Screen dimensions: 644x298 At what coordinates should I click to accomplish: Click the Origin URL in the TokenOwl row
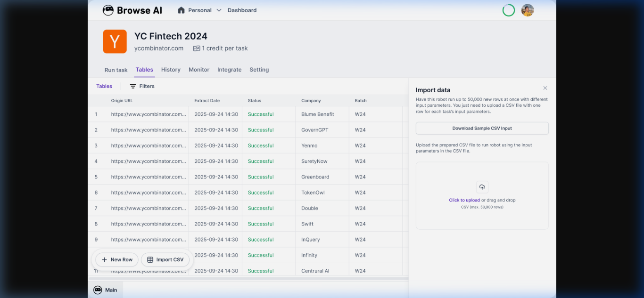(149, 193)
